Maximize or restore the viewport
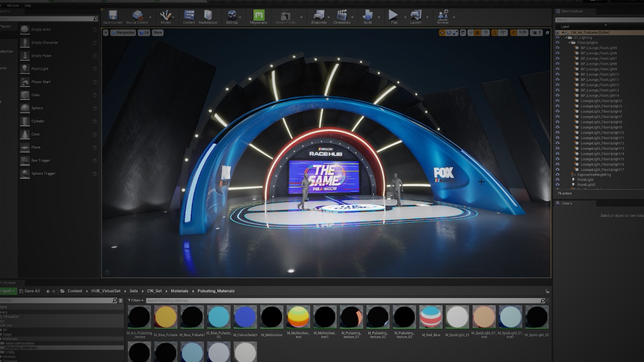The height and width of the screenshot is (362, 644). coord(547,33)
